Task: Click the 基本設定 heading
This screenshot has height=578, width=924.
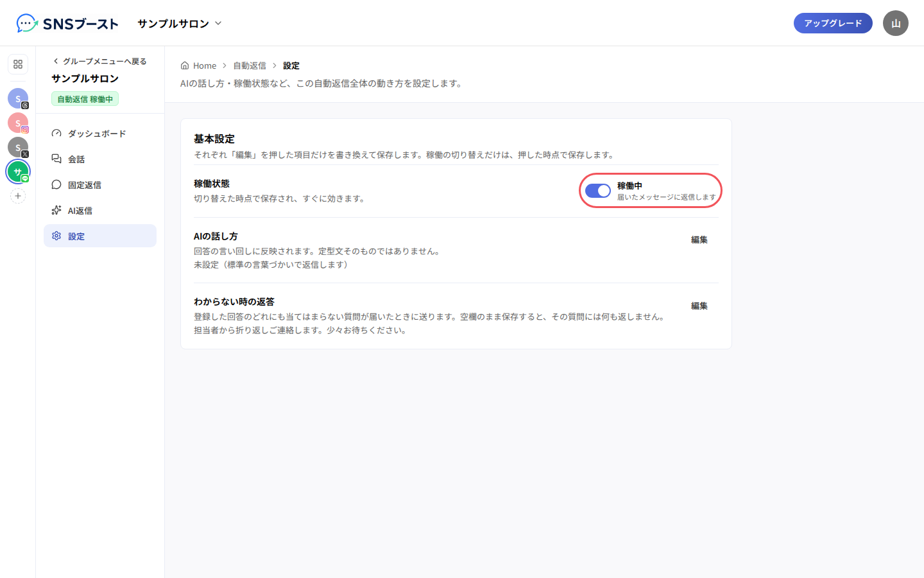Action: point(214,139)
